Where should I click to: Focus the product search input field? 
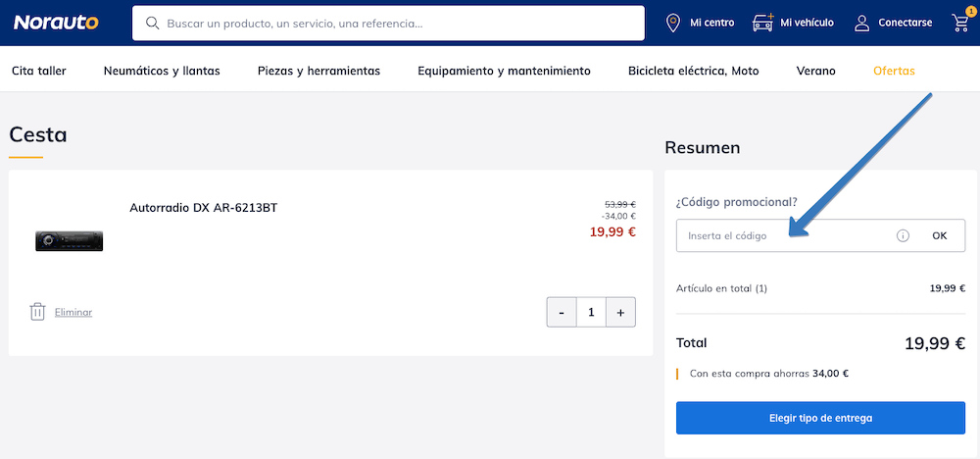pyautogui.click(x=388, y=24)
